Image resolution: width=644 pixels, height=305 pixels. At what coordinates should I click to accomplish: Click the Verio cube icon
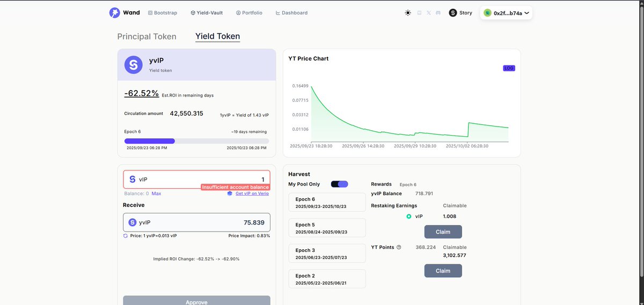[x=230, y=194]
